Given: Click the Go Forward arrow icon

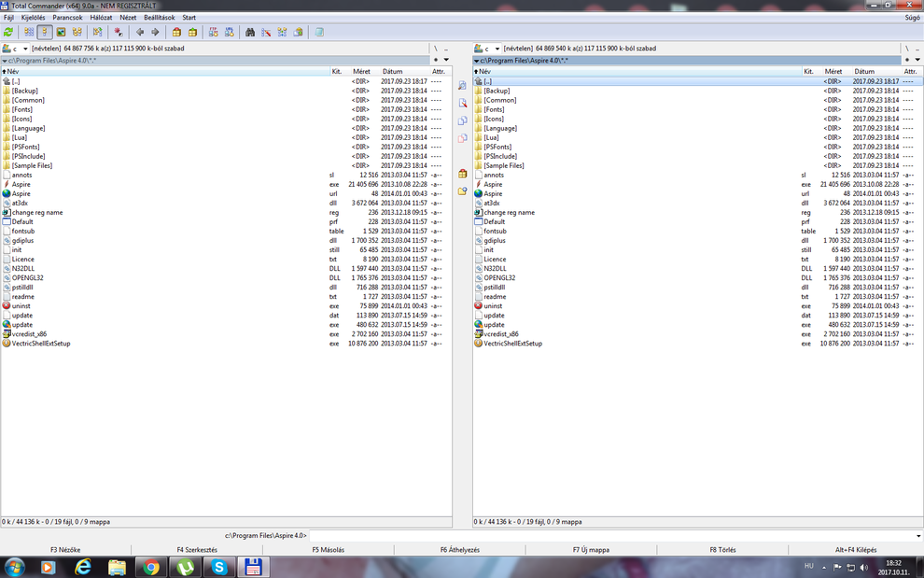Looking at the screenshot, I should click(x=155, y=32).
